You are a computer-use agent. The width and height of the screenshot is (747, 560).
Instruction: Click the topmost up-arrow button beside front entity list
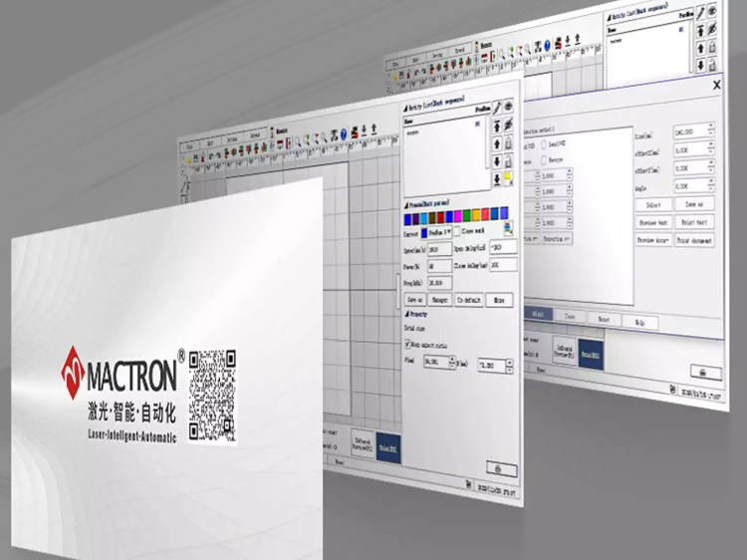tap(495, 124)
